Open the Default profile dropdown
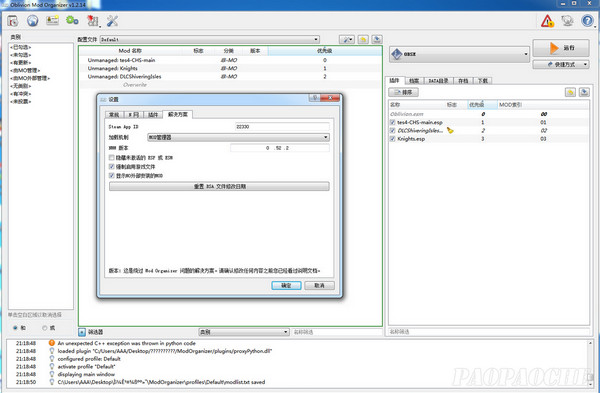The height and width of the screenshot is (393, 600). click(x=210, y=39)
